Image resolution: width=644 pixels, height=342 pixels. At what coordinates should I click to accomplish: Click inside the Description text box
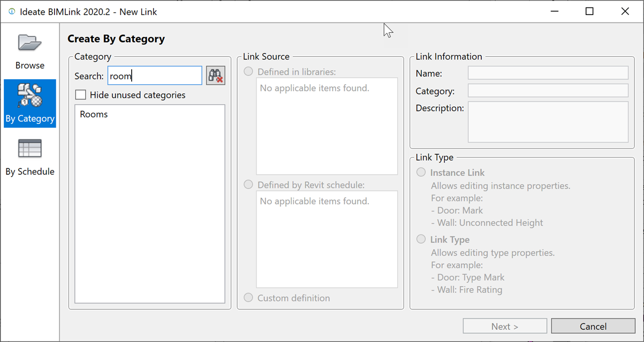(x=548, y=122)
